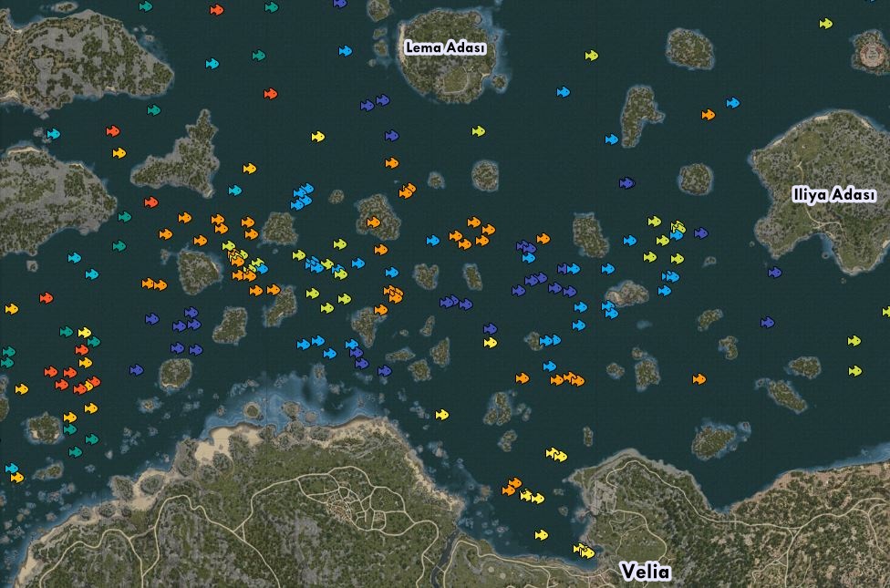This screenshot has width=890, height=588.
Task: Select the Velia town label
Action: pyautogui.click(x=645, y=572)
